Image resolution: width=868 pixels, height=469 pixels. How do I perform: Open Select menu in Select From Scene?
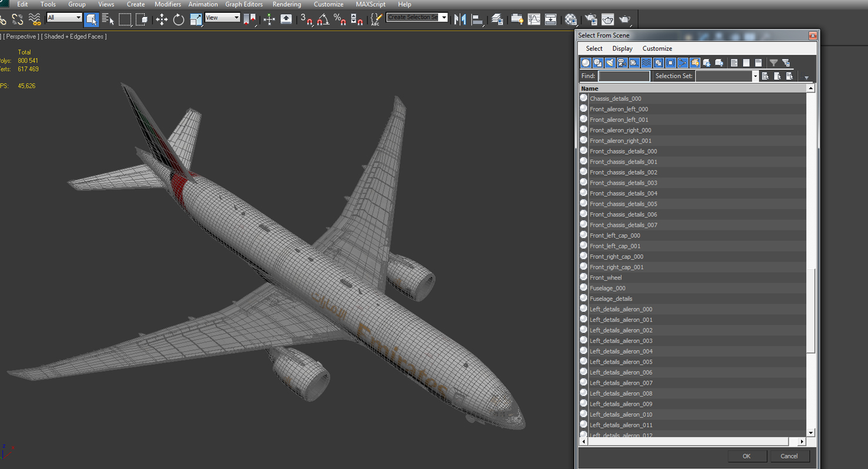(594, 49)
